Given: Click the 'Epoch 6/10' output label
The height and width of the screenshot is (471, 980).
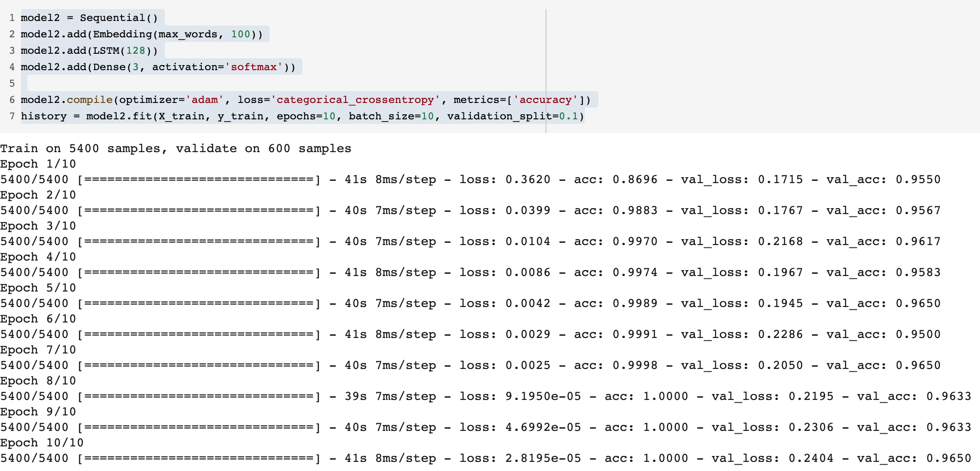Looking at the screenshot, I should click(38, 319).
